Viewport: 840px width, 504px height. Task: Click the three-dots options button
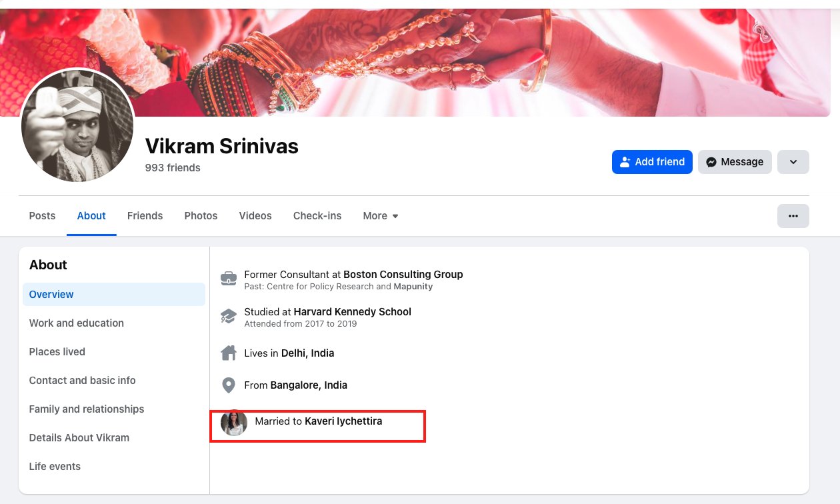pyautogui.click(x=793, y=216)
